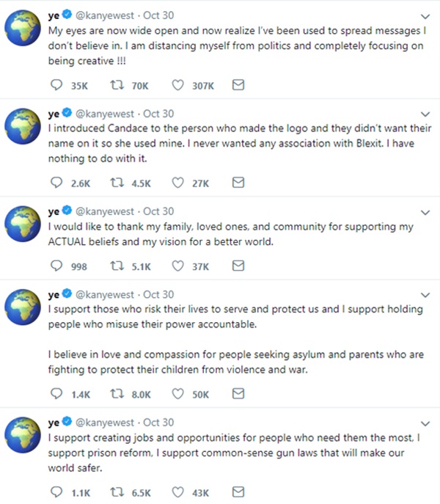
Task: Like the "ACTUAL beliefs" tweet with 37K likes
Action: click(x=177, y=266)
